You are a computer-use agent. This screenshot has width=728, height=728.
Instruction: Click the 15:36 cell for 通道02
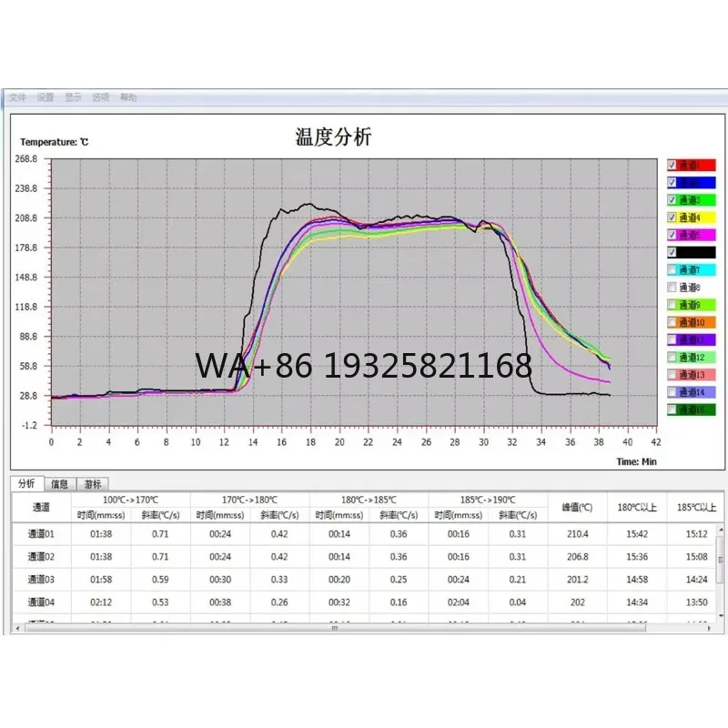637,557
